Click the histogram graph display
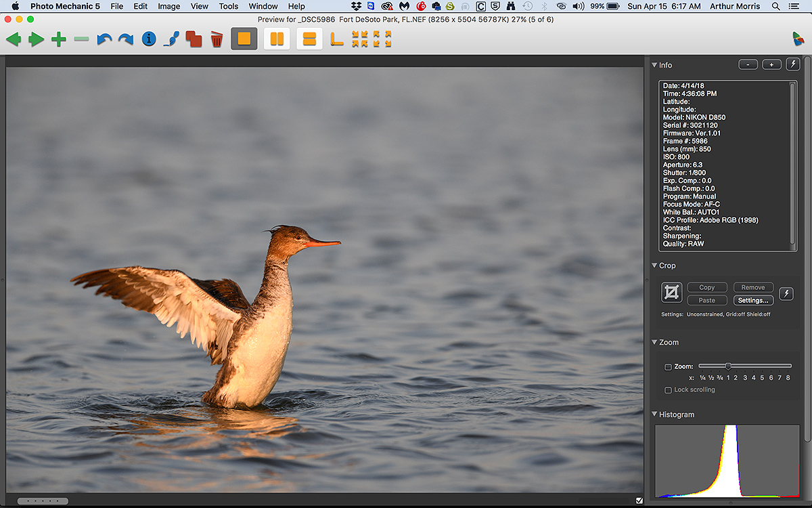 (x=727, y=461)
